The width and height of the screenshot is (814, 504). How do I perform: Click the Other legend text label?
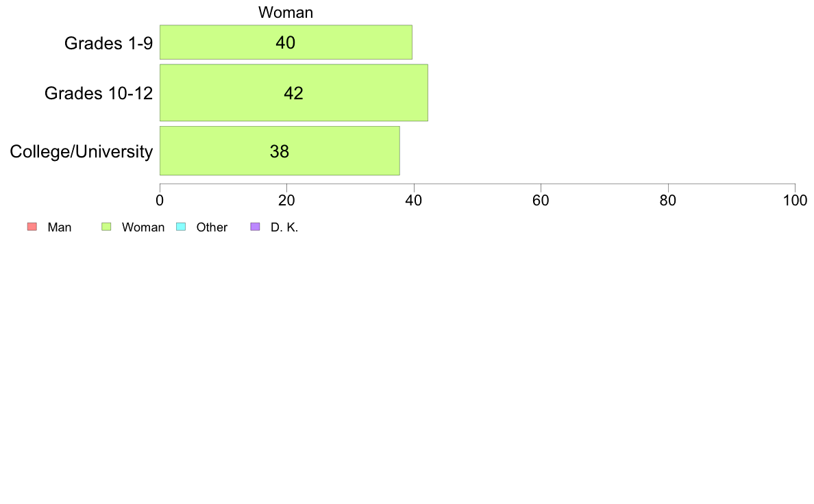pos(212,227)
